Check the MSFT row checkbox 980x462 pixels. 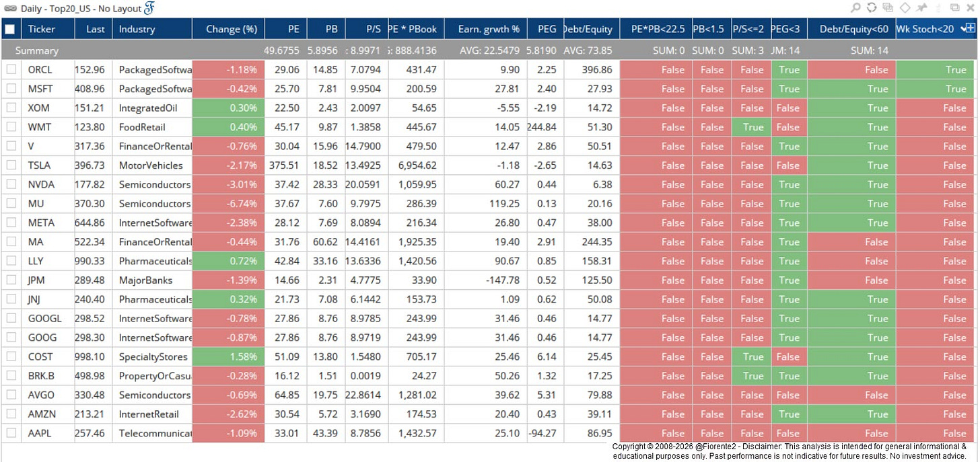pos(11,89)
